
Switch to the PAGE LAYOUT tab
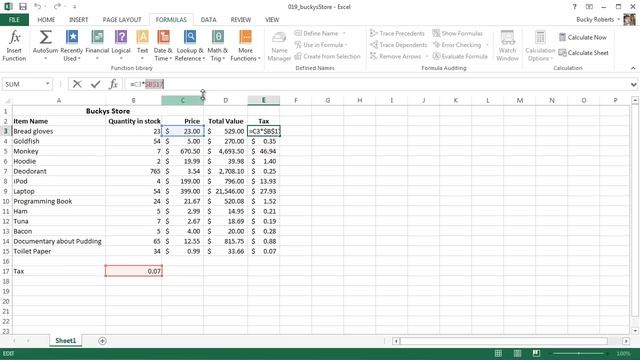(x=122, y=20)
